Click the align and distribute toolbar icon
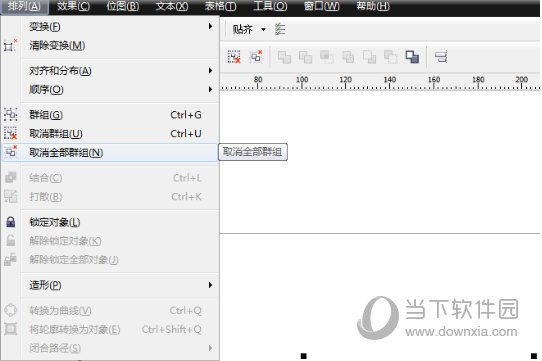Screen dimensions: 542x361 441,57
